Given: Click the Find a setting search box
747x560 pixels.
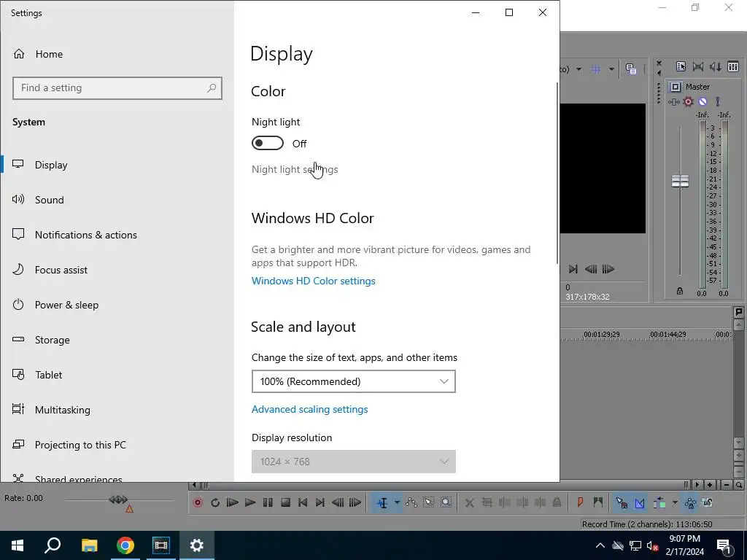Looking at the screenshot, I should [x=117, y=88].
